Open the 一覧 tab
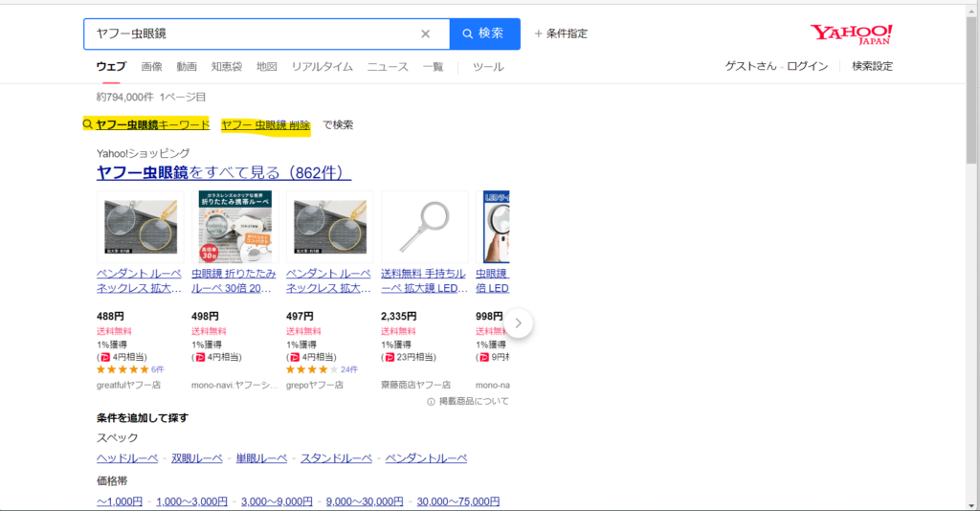 coord(434,67)
